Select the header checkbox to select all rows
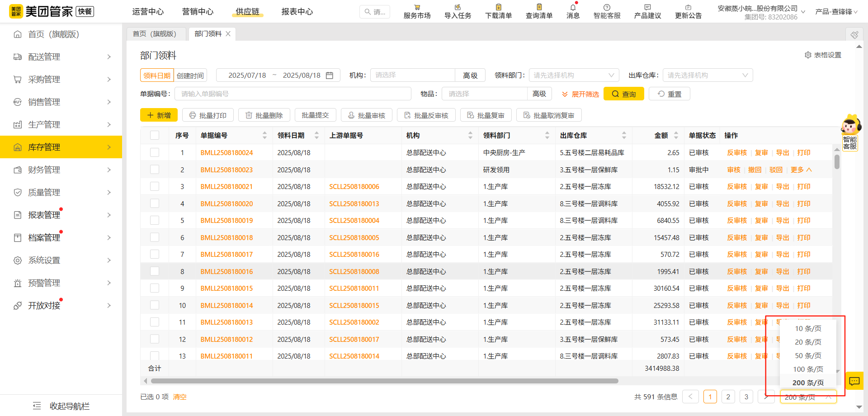The width and height of the screenshot is (868, 416). [155, 135]
